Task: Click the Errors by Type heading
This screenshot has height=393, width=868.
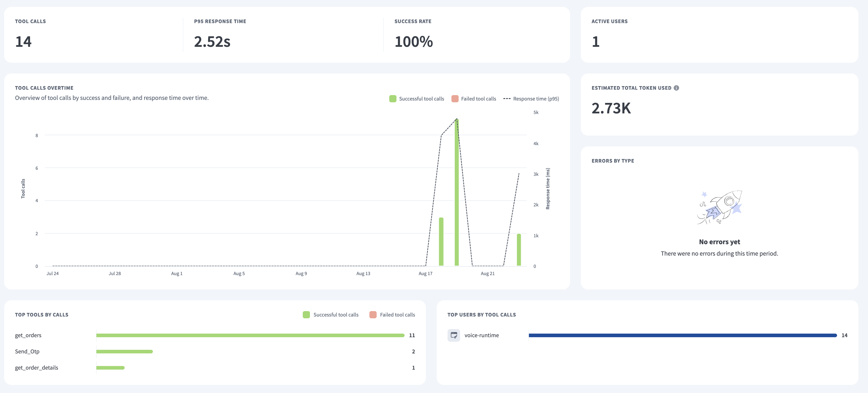Action: pos(613,161)
